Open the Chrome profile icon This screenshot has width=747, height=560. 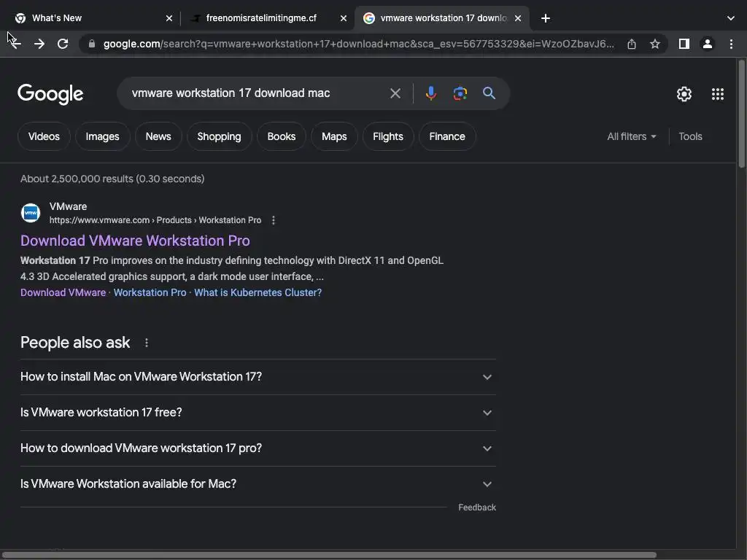(708, 44)
